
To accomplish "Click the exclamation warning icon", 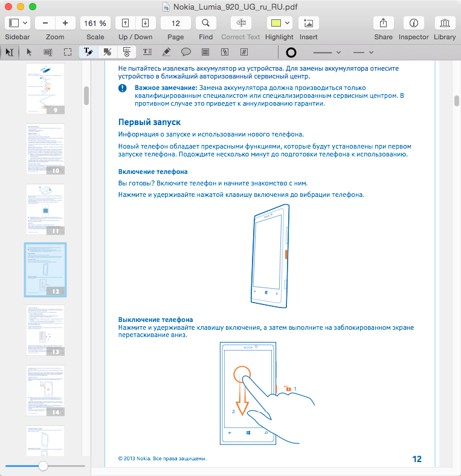I will pyautogui.click(x=123, y=88).
